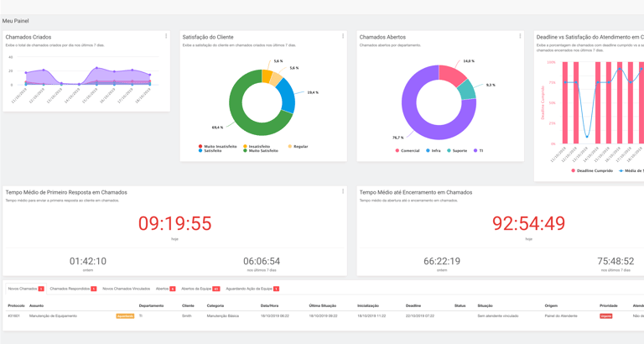This screenshot has height=344, width=644.
Task: Click the Smith client cell
Action: point(186,316)
